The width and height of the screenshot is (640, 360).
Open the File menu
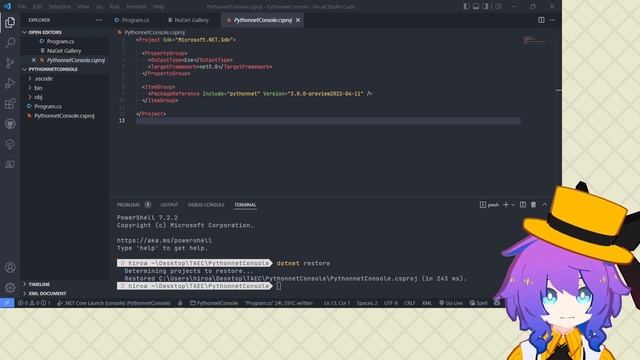point(22,7)
